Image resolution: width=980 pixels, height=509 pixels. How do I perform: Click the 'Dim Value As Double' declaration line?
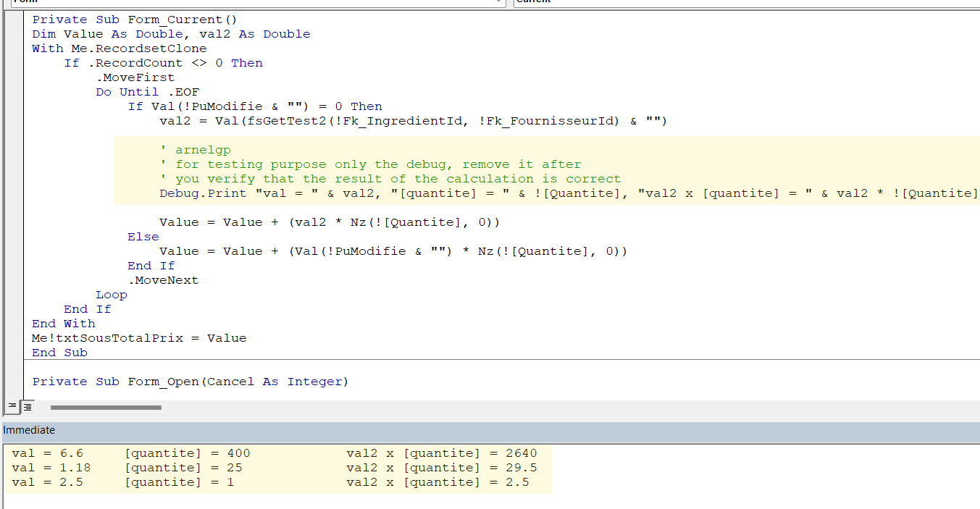click(x=171, y=34)
